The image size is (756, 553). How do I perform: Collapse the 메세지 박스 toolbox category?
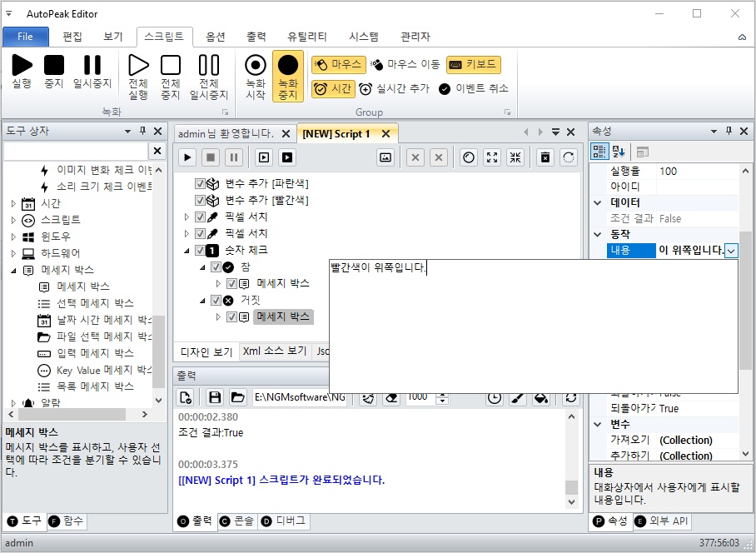point(13,271)
